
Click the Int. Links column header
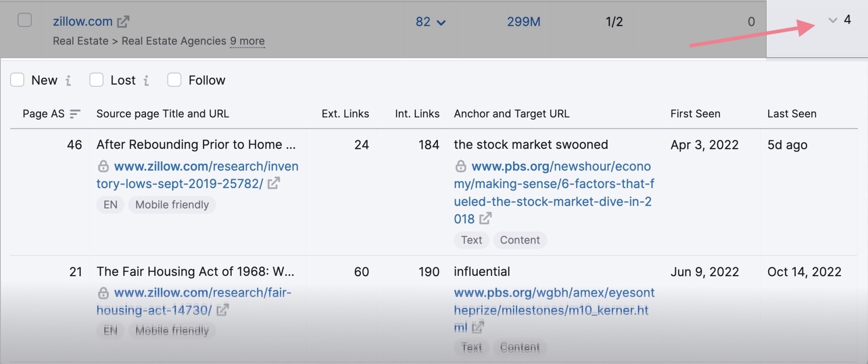[417, 114]
